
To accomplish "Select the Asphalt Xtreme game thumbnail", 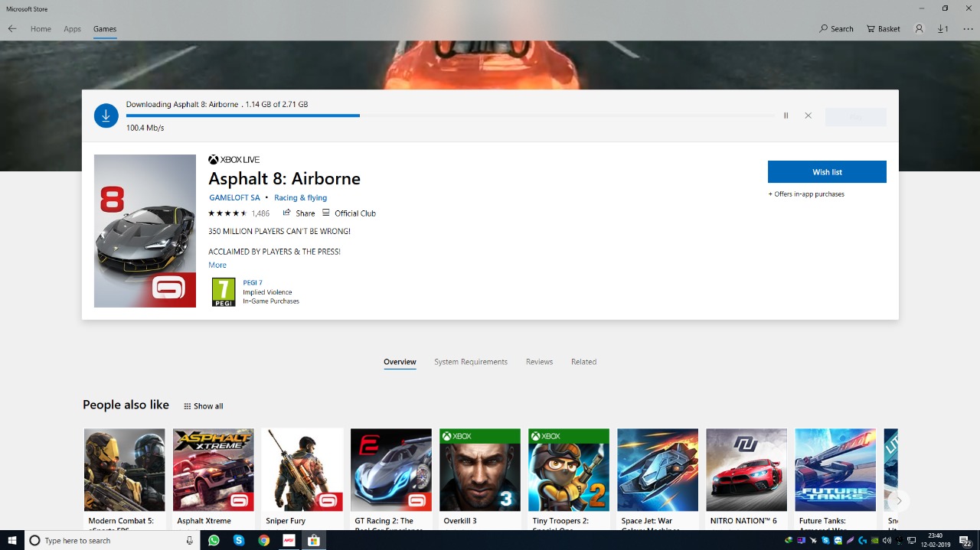I will [x=214, y=470].
